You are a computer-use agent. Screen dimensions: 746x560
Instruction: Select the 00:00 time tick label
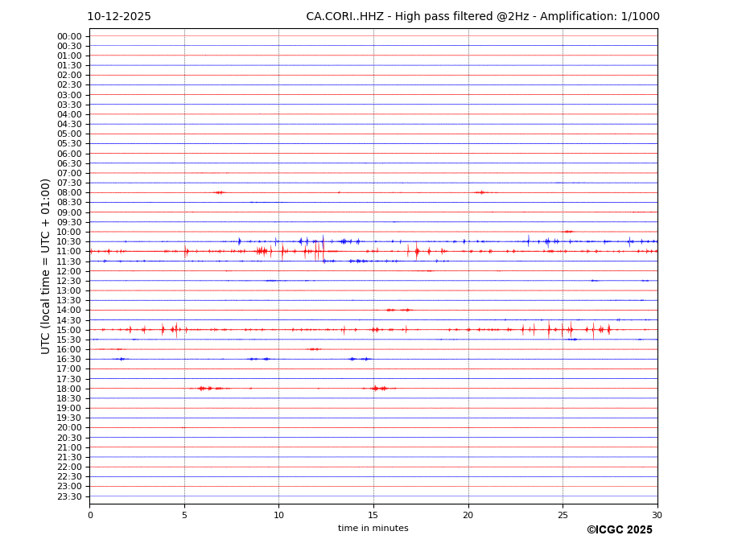[x=69, y=36]
